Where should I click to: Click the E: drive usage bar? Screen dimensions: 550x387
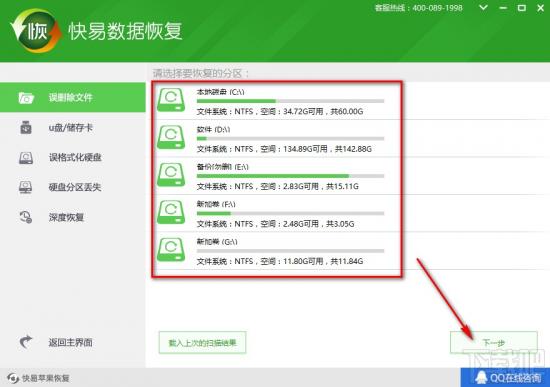(x=290, y=176)
